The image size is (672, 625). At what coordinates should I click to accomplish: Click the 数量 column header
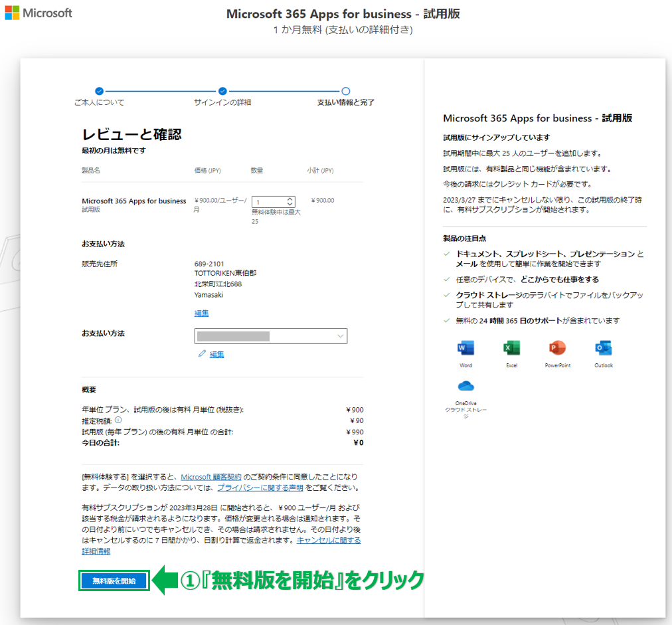(257, 170)
